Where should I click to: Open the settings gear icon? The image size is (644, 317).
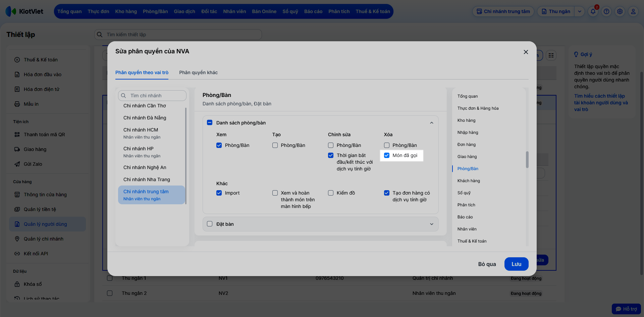(x=620, y=11)
